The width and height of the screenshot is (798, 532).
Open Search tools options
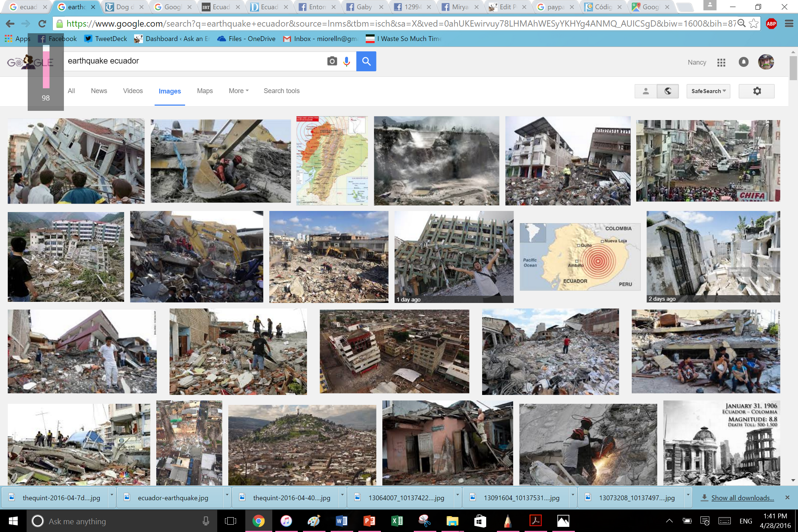tap(281, 91)
